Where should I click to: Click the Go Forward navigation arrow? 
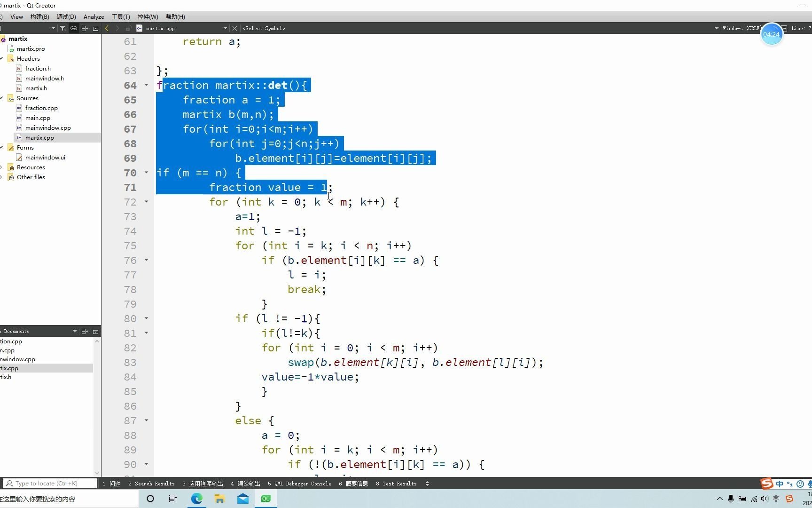click(x=118, y=28)
